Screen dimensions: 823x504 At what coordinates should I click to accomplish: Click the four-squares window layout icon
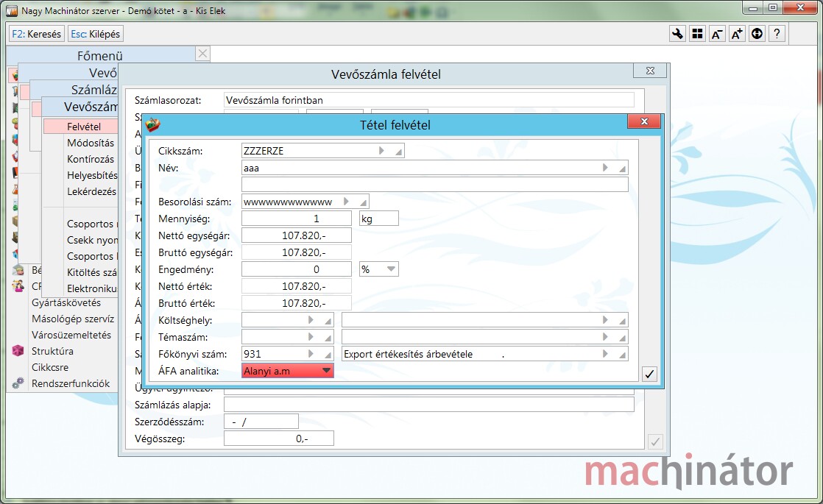point(698,34)
